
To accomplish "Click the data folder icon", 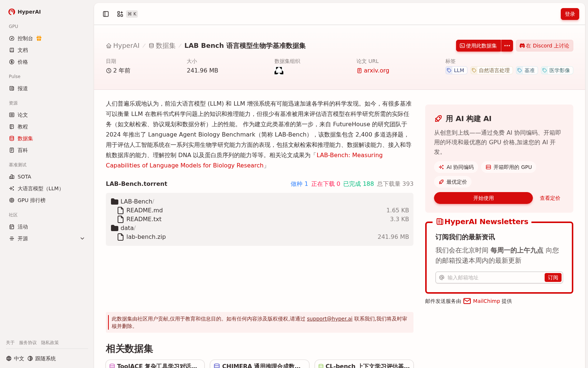I will pos(115,228).
